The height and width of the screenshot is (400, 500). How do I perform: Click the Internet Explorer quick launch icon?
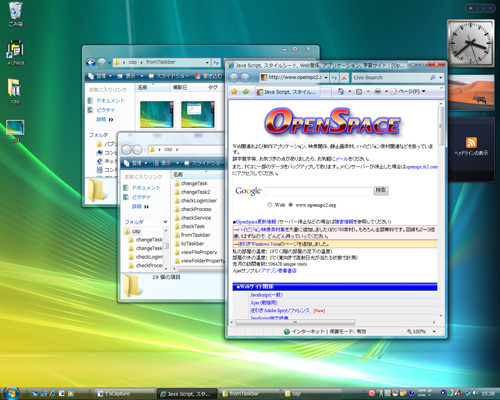(53, 394)
